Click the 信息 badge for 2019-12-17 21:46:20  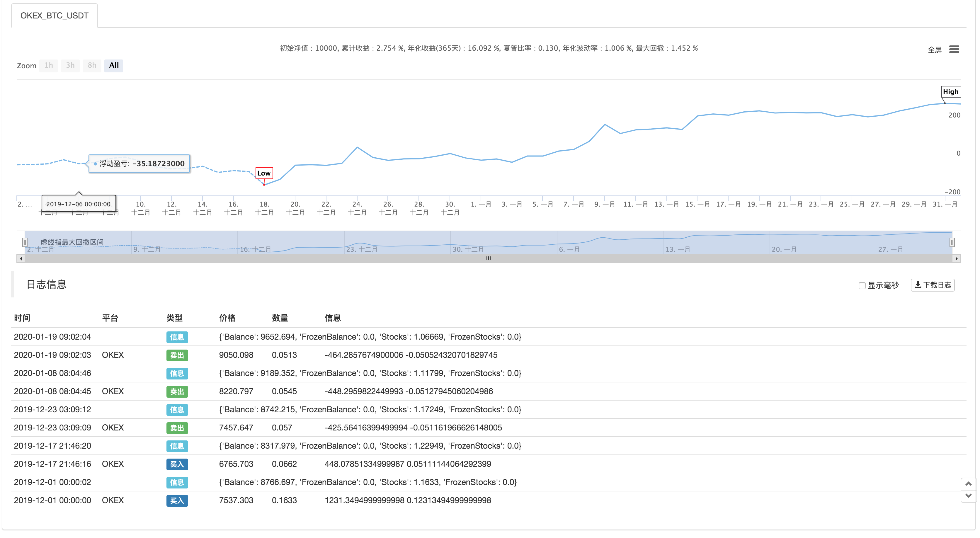177,446
